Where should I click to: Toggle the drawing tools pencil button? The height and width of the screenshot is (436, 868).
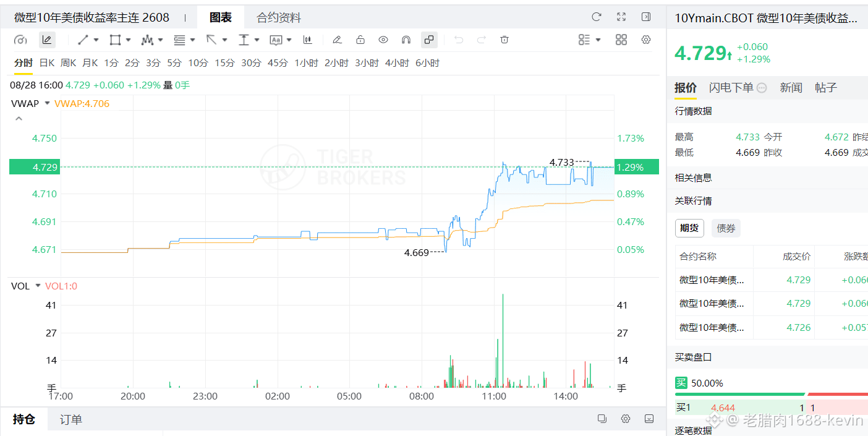click(x=46, y=40)
